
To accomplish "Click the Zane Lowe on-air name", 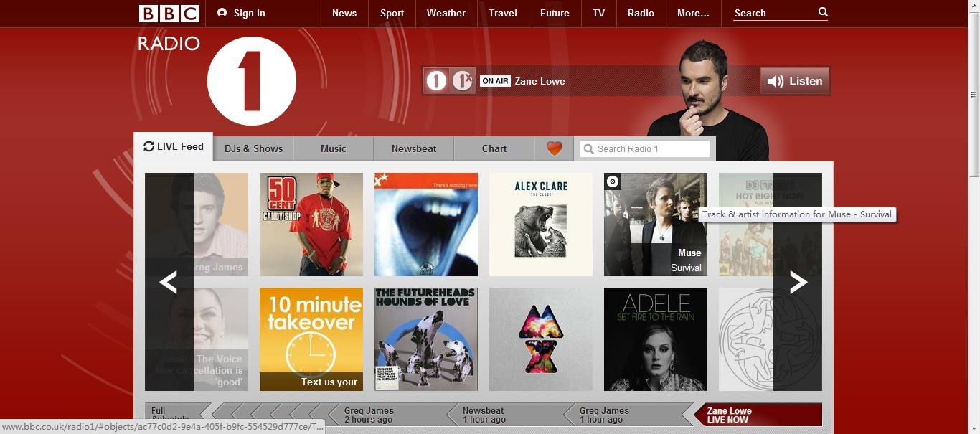I will click(540, 81).
